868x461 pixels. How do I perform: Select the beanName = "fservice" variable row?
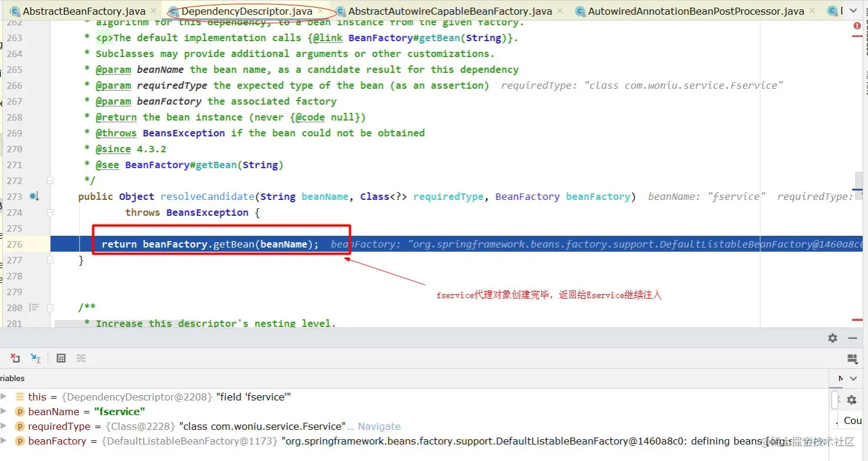tap(415, 412)
